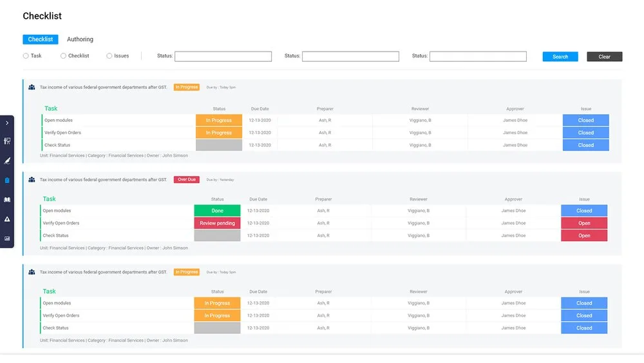Click Reviewer column header in Over Due checklist
644x363 pixels.
tap(419, 199)
